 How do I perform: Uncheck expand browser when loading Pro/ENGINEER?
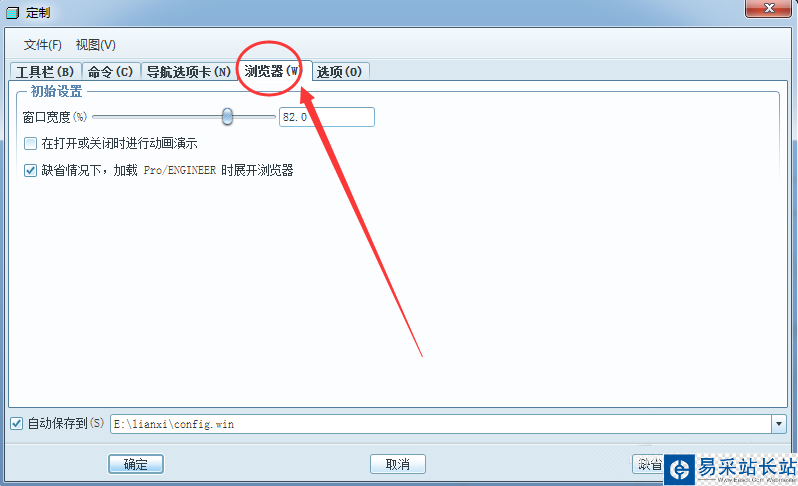point(31,170)
